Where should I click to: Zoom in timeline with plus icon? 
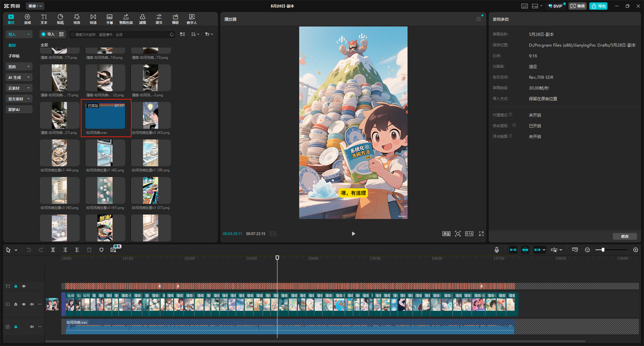click(636, 250)
